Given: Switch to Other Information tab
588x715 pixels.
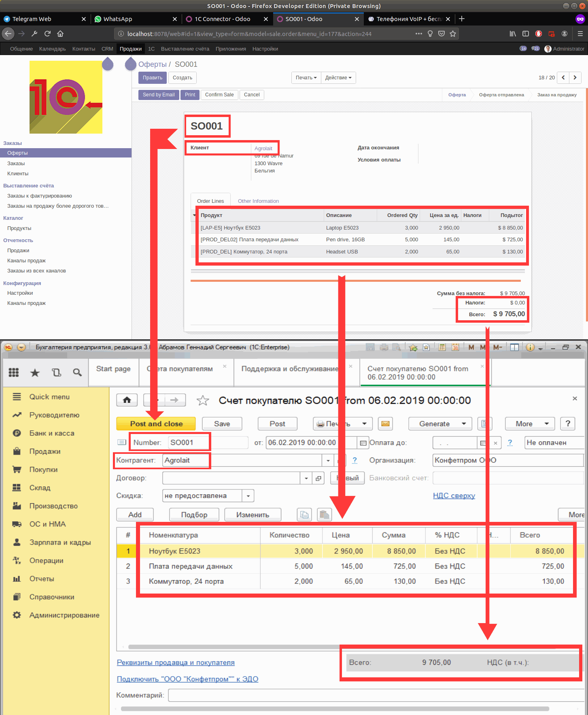Looking at the screenshot, I should coord(258,201).
